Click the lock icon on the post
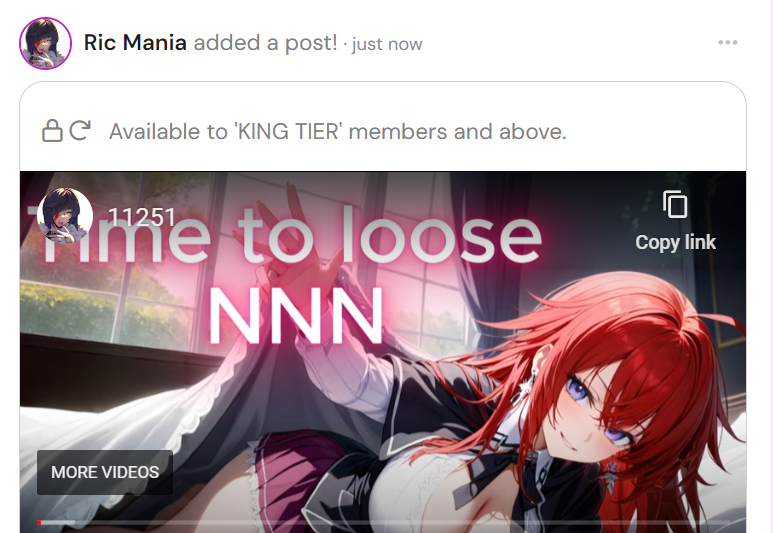Screen dimensions: 773x533 pyautogui.click(x=52, y=131)
